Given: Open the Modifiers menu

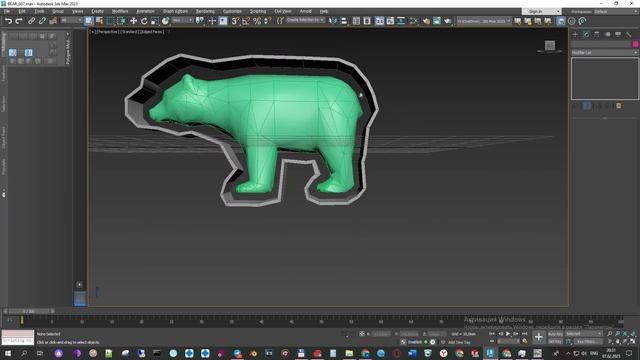Looking at the screenshot, I should coord(120,11).
